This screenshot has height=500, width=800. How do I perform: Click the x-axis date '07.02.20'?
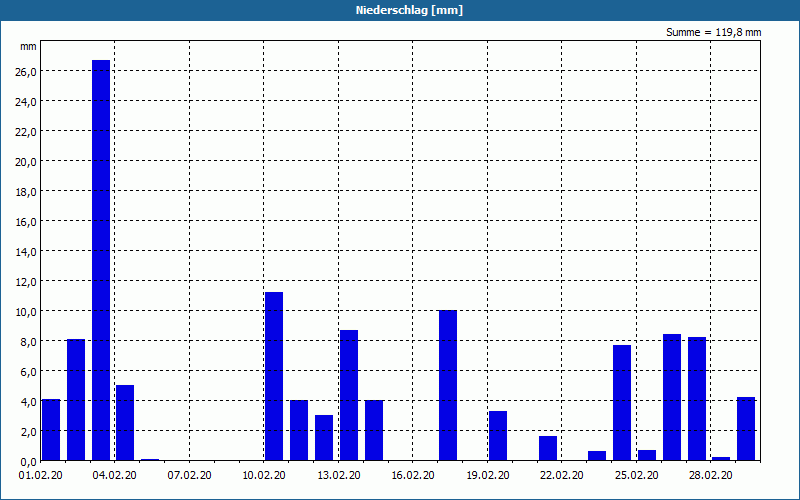(189, 475)
